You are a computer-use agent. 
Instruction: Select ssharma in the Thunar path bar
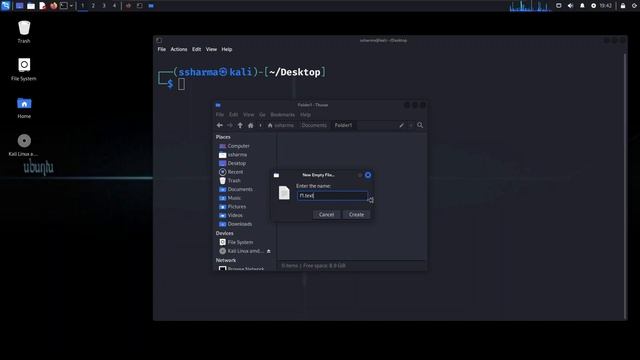(281, 125)
